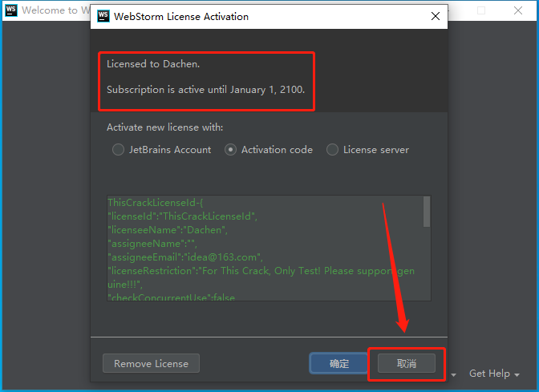Click the ThisCrackLicenseId-{ first line
Viewport: 539px width, 392px height.
(x=156, y=202)
